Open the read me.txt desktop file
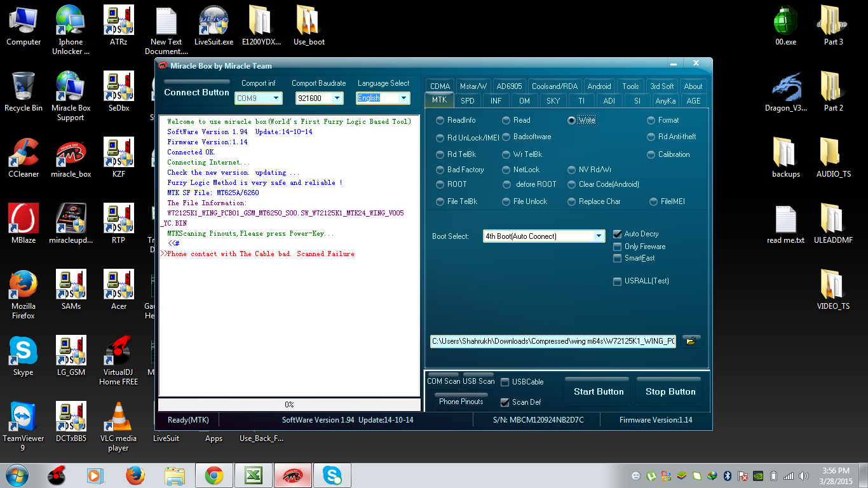This screenshot has width=868, height=488. tap(786, 224)
